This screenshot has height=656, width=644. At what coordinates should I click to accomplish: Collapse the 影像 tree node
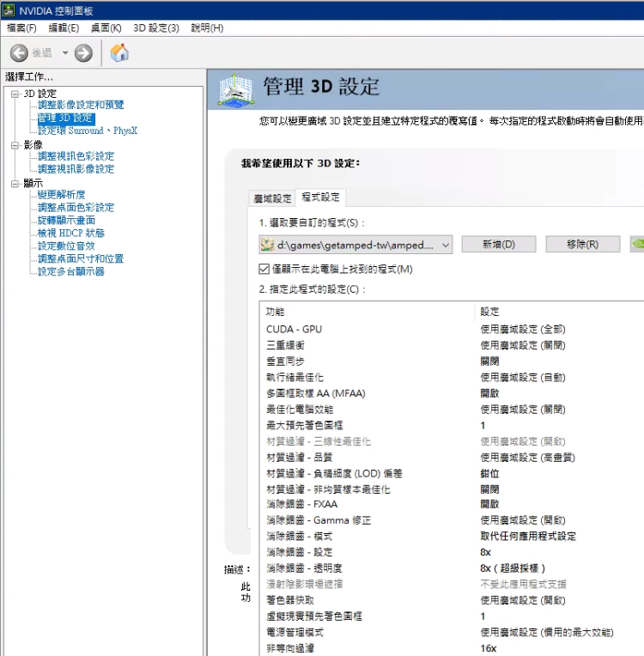[15, 145]
